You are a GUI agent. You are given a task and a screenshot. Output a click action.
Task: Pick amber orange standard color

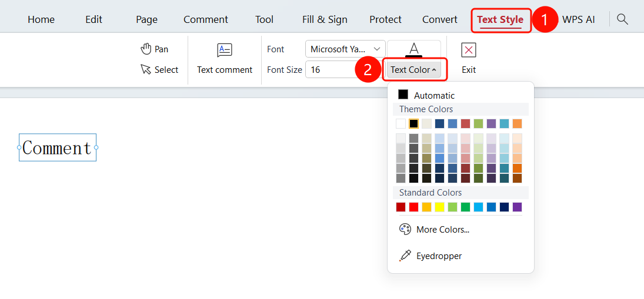coord(427,207)
